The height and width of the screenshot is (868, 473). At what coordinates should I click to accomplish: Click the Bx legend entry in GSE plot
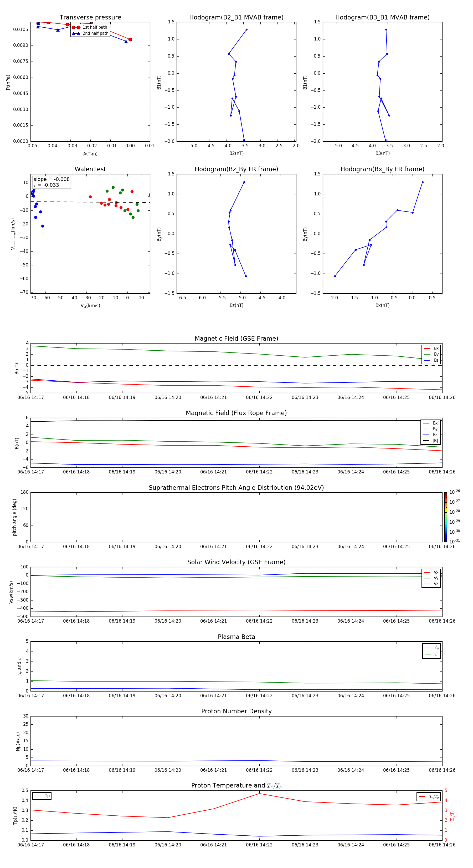[431, 349]
